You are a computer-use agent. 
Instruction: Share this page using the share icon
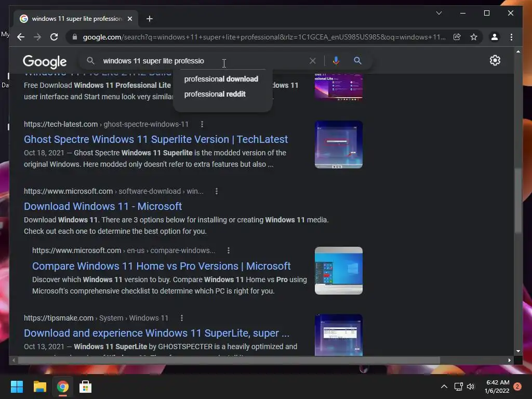pos(457,37)
